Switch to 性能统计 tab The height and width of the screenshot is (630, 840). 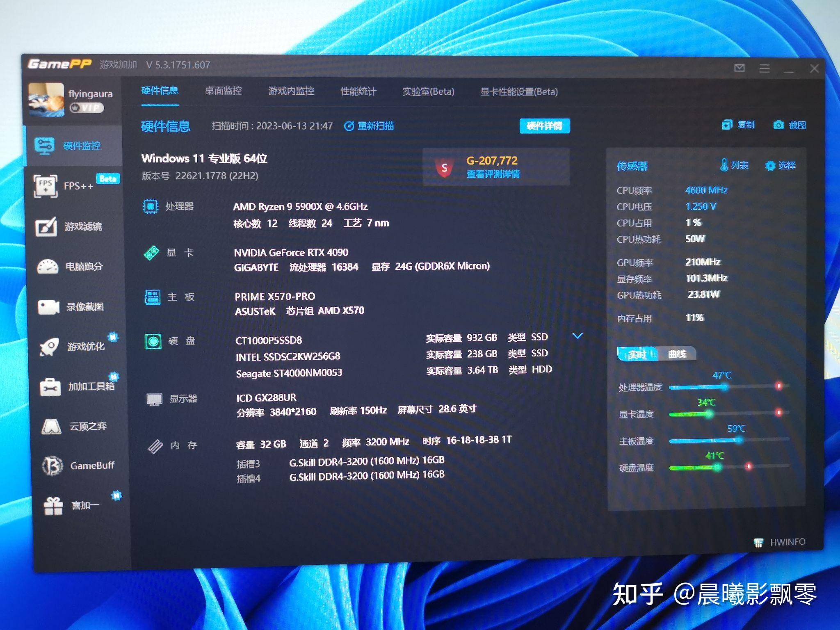pos(358,91)
